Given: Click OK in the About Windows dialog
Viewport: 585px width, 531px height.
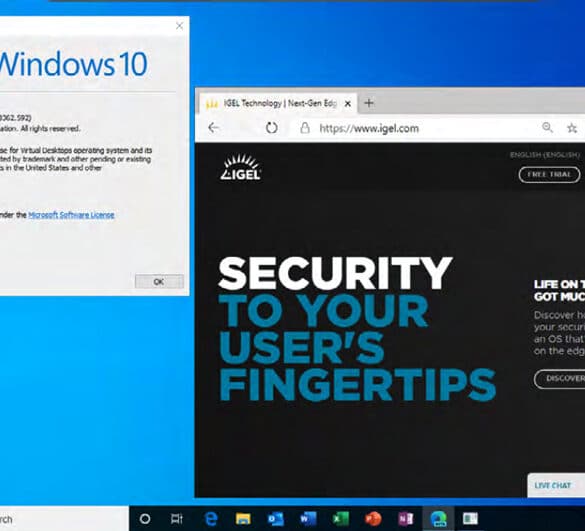Looking at the screenshot, I should [x=159, y=281].
